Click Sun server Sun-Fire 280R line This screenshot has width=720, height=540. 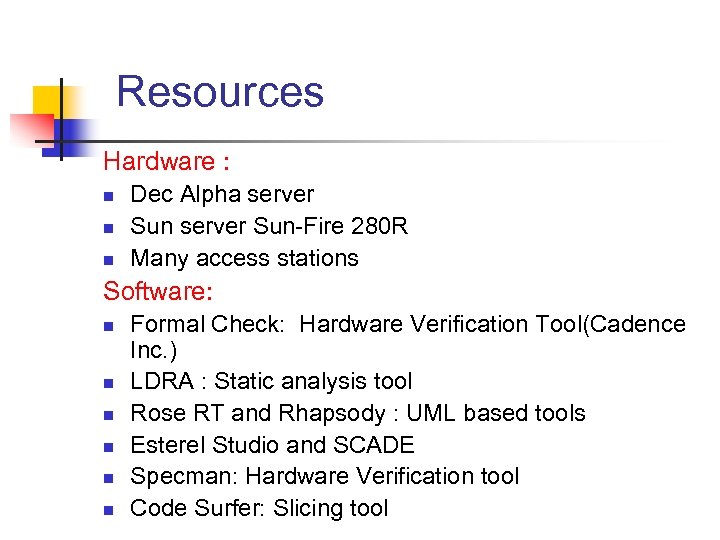[269, 226]
